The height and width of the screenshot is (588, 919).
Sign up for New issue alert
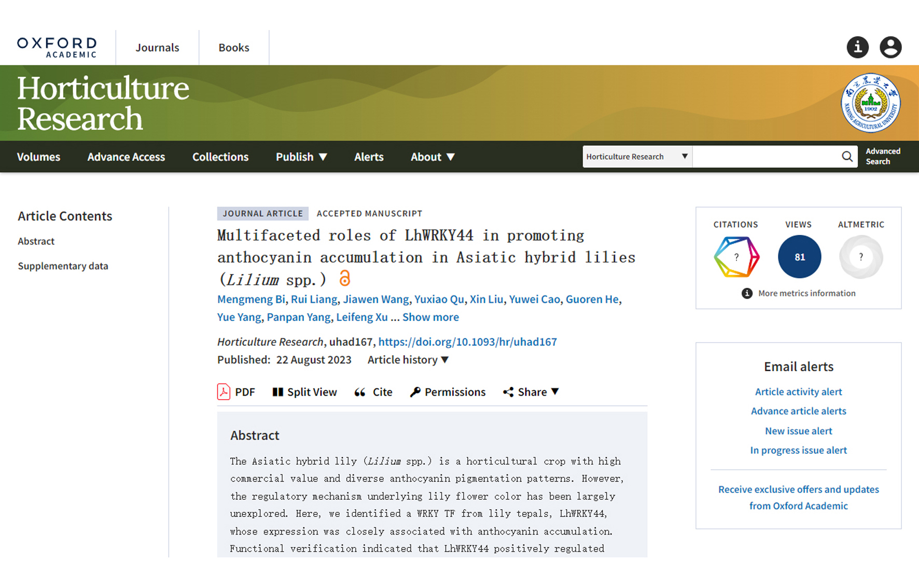point(798,430)
